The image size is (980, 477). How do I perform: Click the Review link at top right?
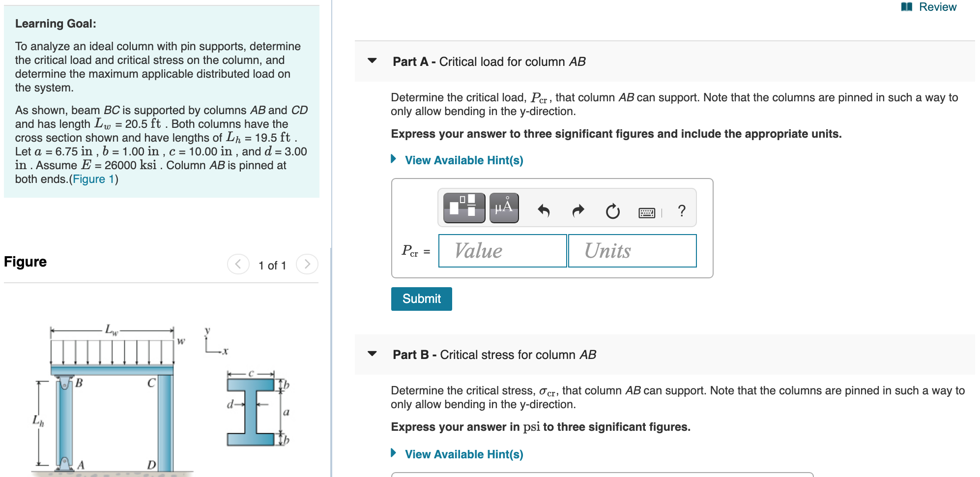click(x=938, y=7)
